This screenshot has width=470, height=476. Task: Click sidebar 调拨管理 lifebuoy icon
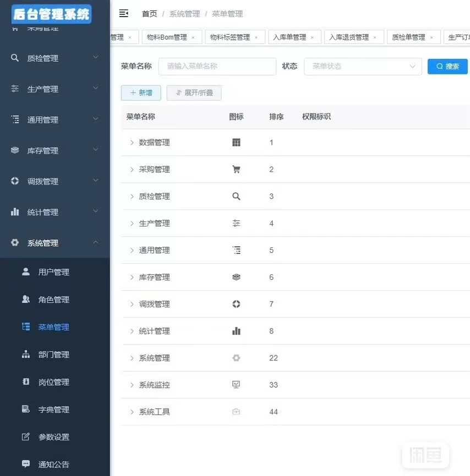(14, 181)
